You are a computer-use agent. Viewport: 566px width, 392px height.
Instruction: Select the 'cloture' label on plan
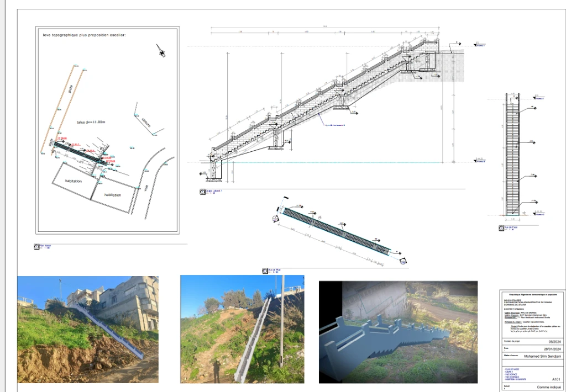coord(146,122)
